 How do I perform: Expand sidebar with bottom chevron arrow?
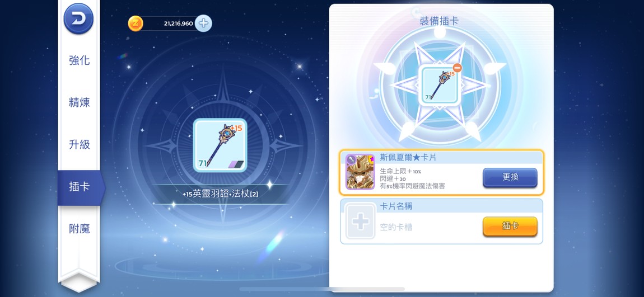tap(78, 282)
